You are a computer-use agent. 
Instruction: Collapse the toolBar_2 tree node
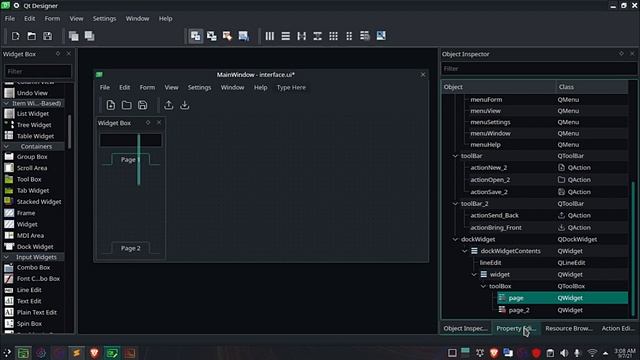click(x=455, y=204)
